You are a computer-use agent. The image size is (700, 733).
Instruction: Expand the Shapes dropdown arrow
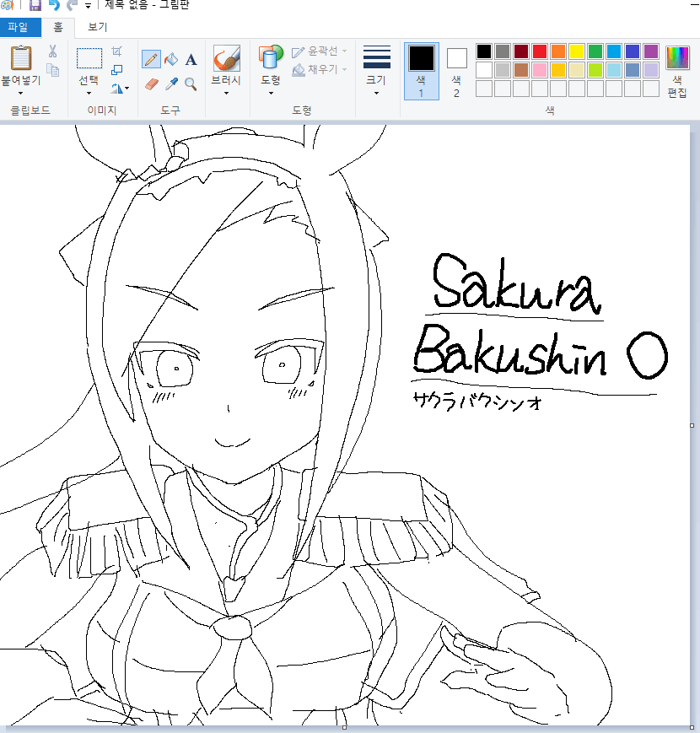point(271,93)
